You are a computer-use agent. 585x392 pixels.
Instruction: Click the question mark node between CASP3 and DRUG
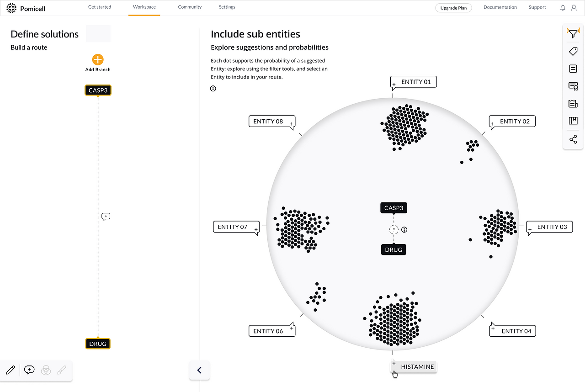pyautogui.click(x=394, y=229)
